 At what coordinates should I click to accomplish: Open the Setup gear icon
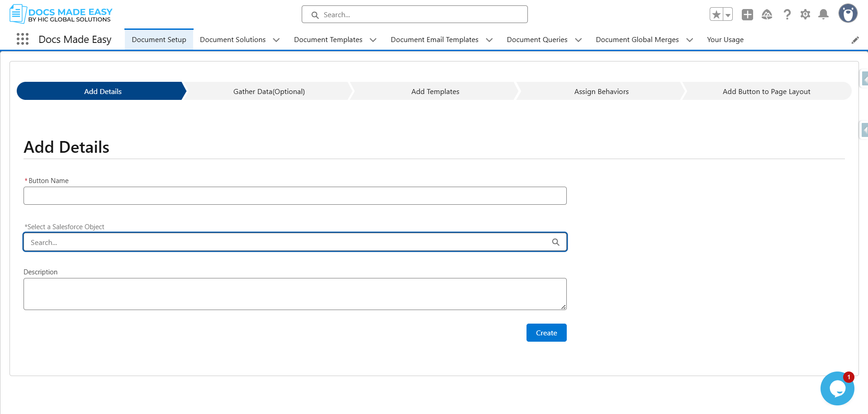coord(805,15)
